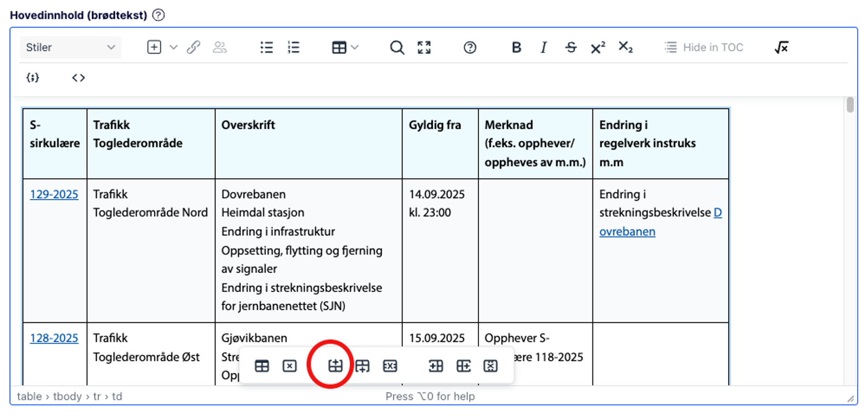Screen dimensions: 868x420
Task: Insert a numbered list
Action: (x=293, y=48)
